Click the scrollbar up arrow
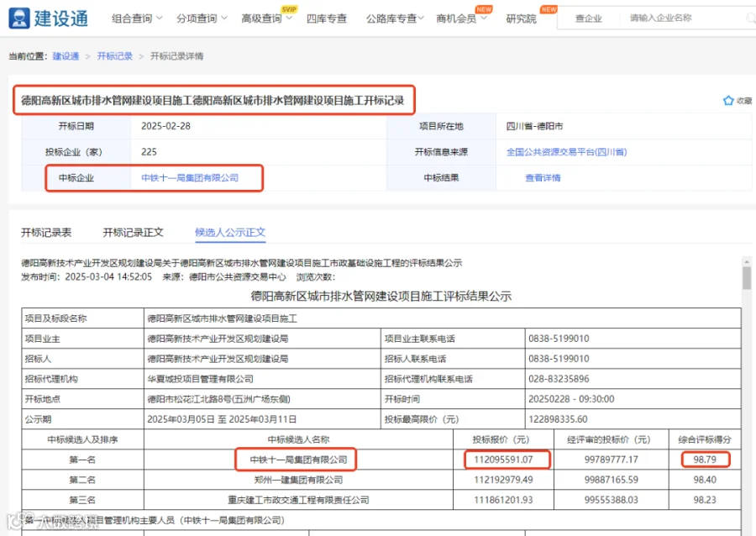The height and width of the screenshot is (536, 756). [747, 262]
